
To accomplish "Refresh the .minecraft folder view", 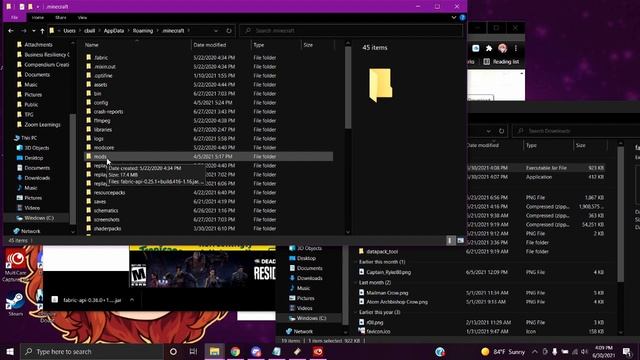I will pos(229,31).
